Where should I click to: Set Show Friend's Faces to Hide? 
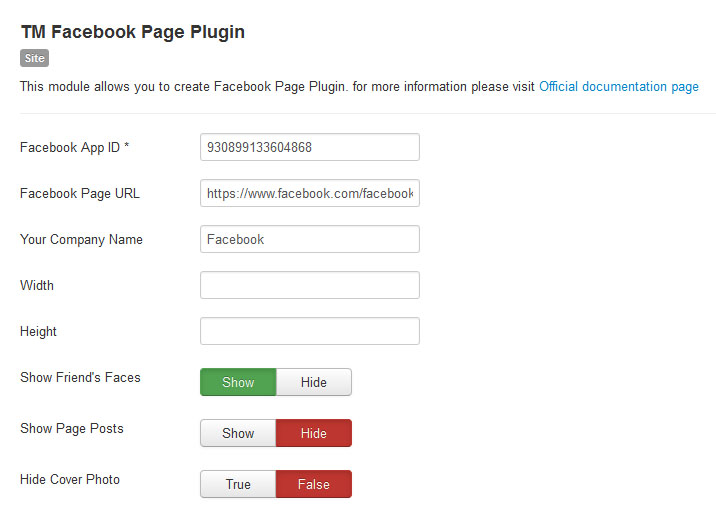tap(314, 382)
